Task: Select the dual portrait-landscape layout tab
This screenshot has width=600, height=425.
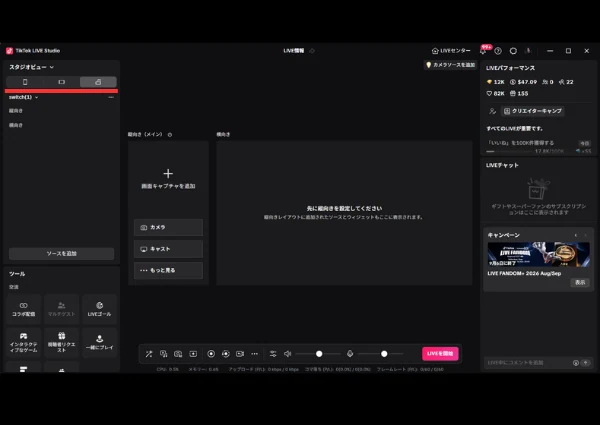Action: tap(98, 82)
